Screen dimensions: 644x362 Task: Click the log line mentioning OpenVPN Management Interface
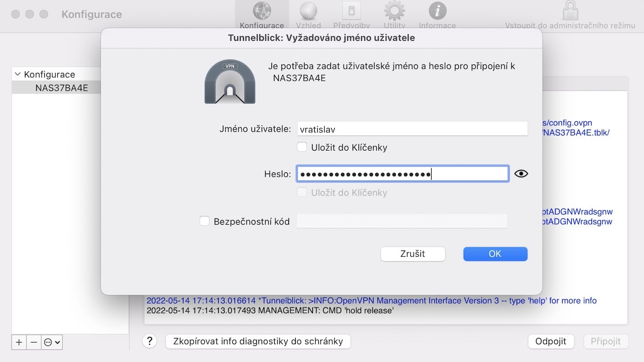(372, 301)
